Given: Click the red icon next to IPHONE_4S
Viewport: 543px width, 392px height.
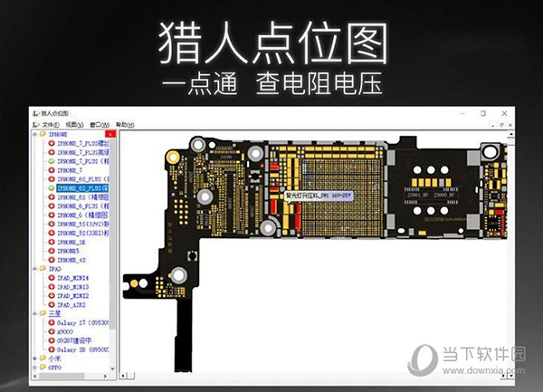Looking at the screenshot, I should (x=52, y=260).
